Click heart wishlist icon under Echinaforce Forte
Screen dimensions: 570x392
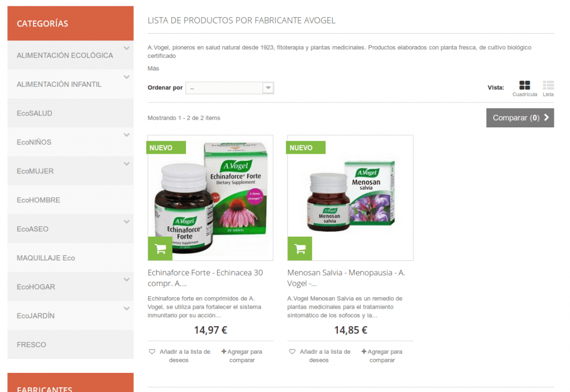[x=152, y=352]
